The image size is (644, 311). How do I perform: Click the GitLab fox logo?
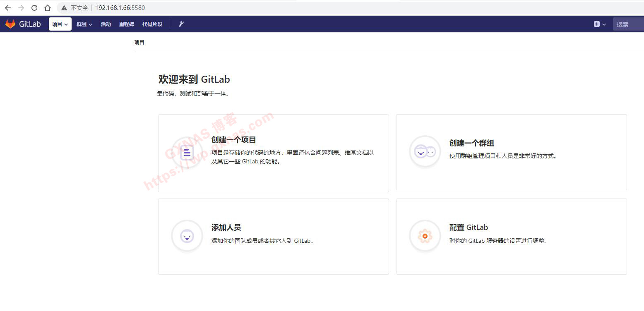[10, 24]
